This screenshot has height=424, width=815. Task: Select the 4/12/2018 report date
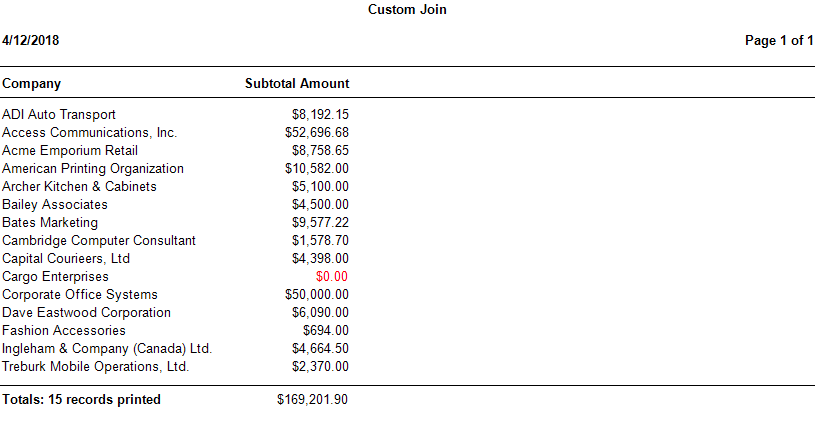30,41
